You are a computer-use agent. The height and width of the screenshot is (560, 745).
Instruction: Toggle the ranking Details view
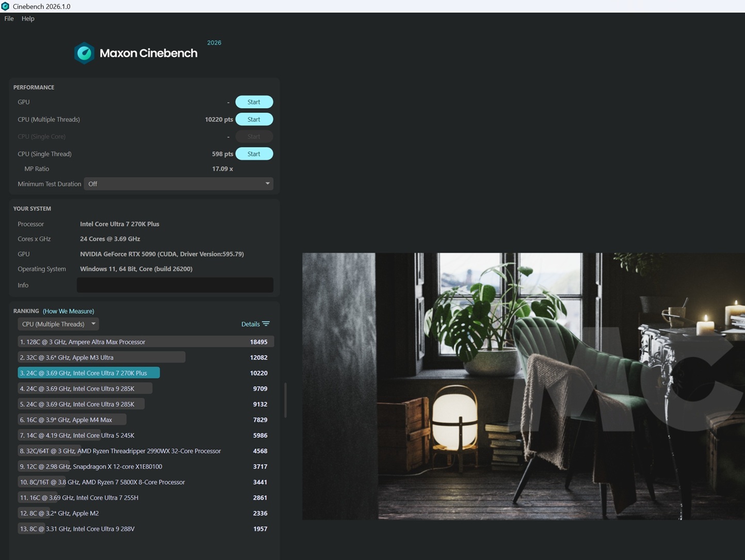click(251, 324)
